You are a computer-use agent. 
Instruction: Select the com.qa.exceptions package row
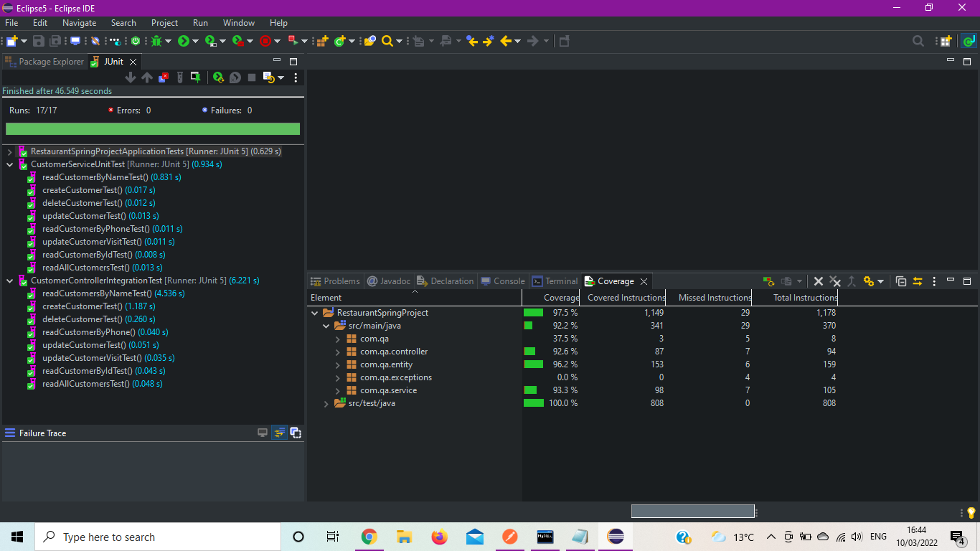click(396, 377)
